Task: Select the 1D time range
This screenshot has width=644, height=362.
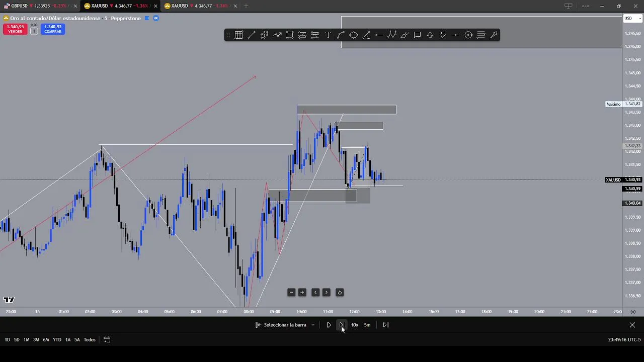Action: pyautogui.click(x=7, y=340)
